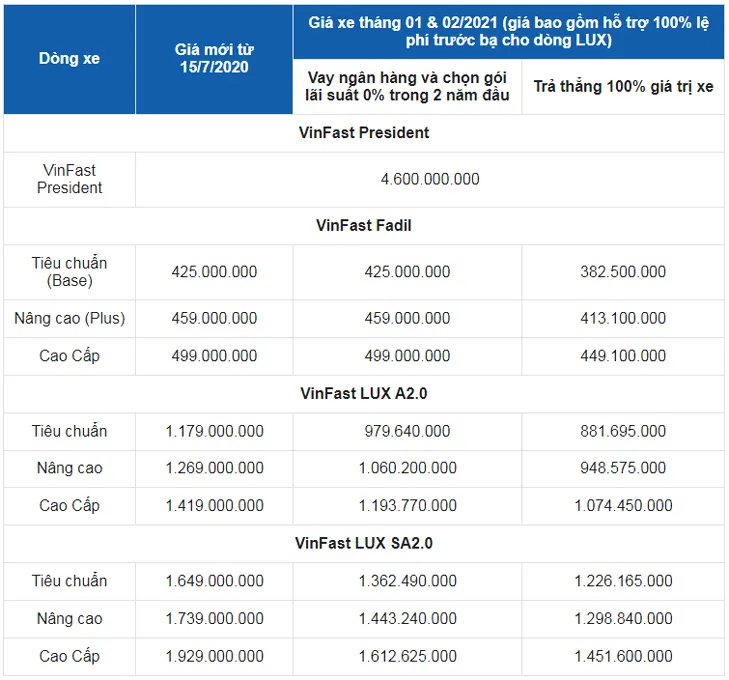Viewport: 729px width, 680px height.
Task: Select the 1.362.490.000 price cell
Action: pyautogui.click(x=407, y=581)
